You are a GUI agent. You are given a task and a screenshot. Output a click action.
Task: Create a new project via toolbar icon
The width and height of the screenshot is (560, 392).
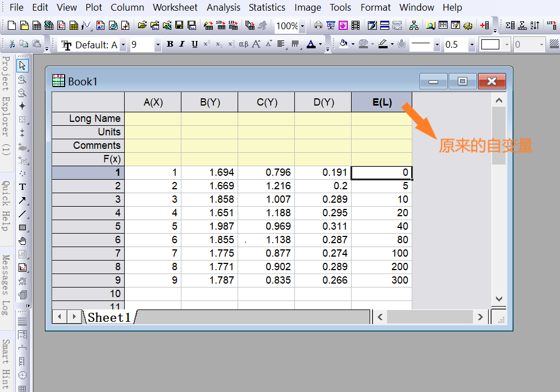tap(12, 25)
